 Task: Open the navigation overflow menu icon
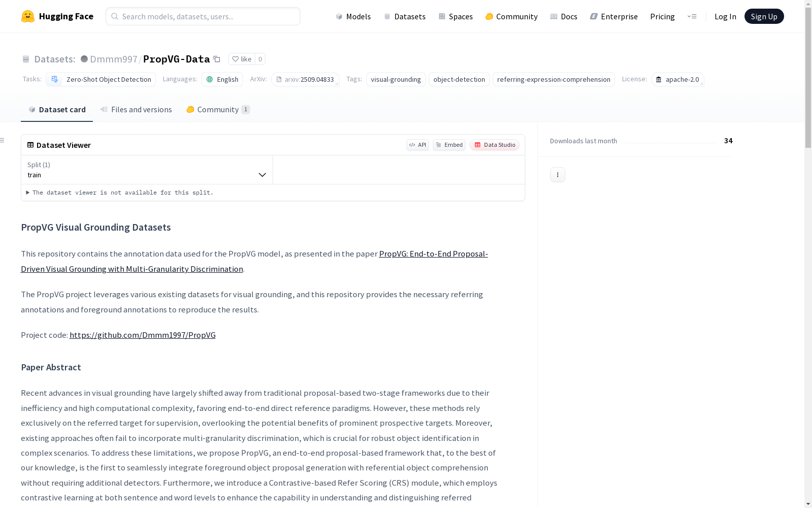coord(692,16)
